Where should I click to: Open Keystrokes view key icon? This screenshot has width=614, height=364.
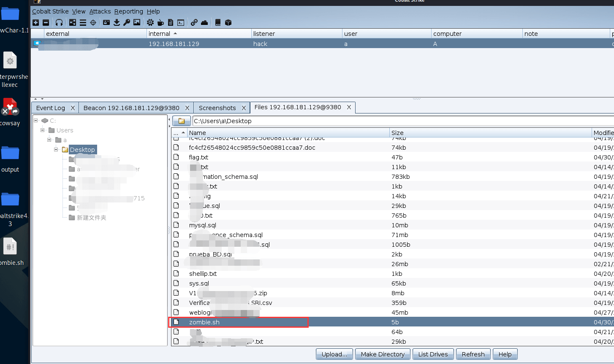tap(127, 22)
